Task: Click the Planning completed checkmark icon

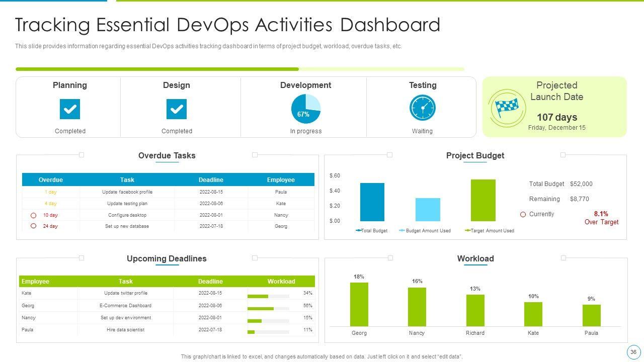Action: click(70, 109)
